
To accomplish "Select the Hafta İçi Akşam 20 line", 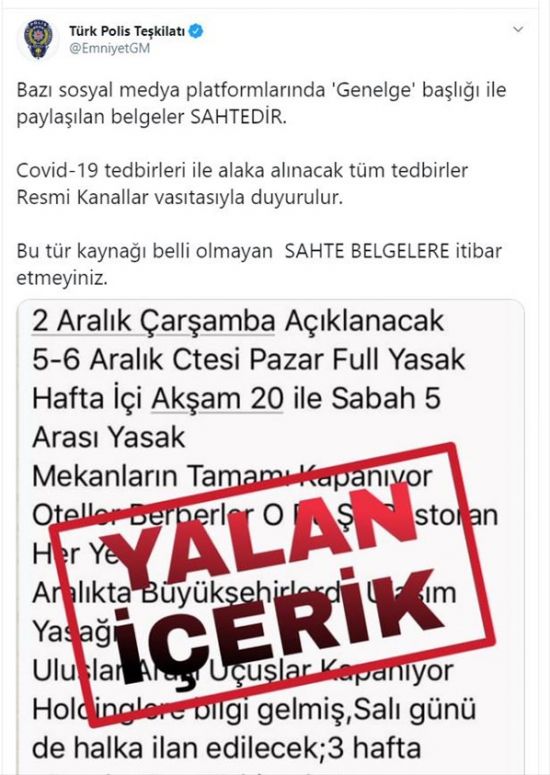I will point(236,398).
